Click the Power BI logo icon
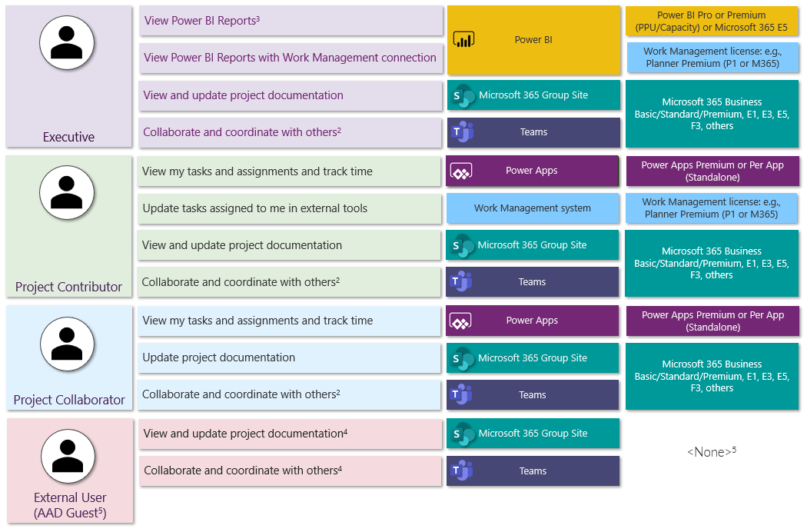 tap(463, 40)
